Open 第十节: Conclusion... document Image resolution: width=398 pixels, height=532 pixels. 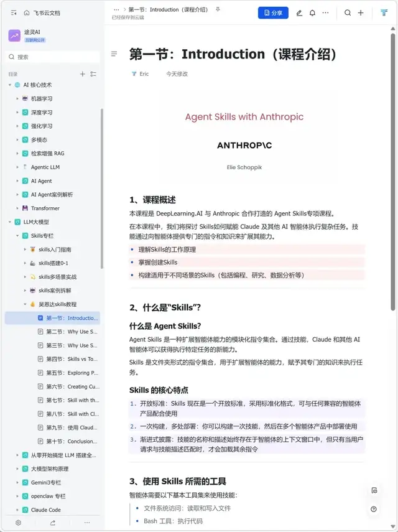(x=72, y=441)
